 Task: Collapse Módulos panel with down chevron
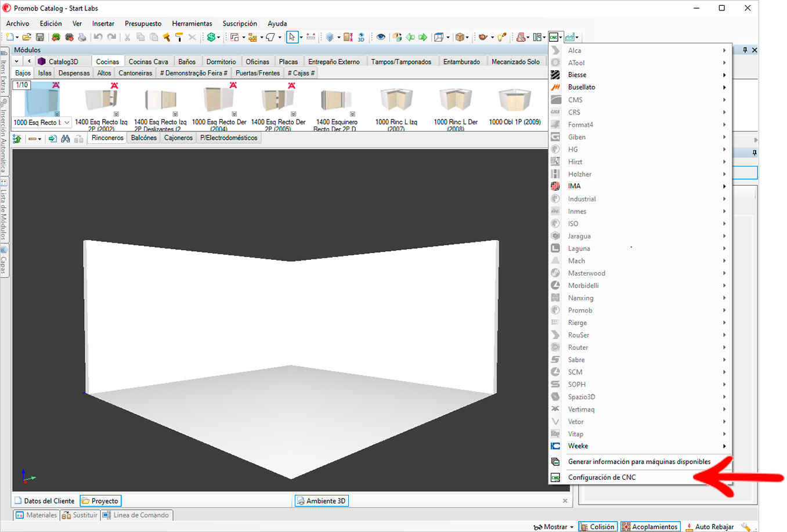[x=17, y=61]
